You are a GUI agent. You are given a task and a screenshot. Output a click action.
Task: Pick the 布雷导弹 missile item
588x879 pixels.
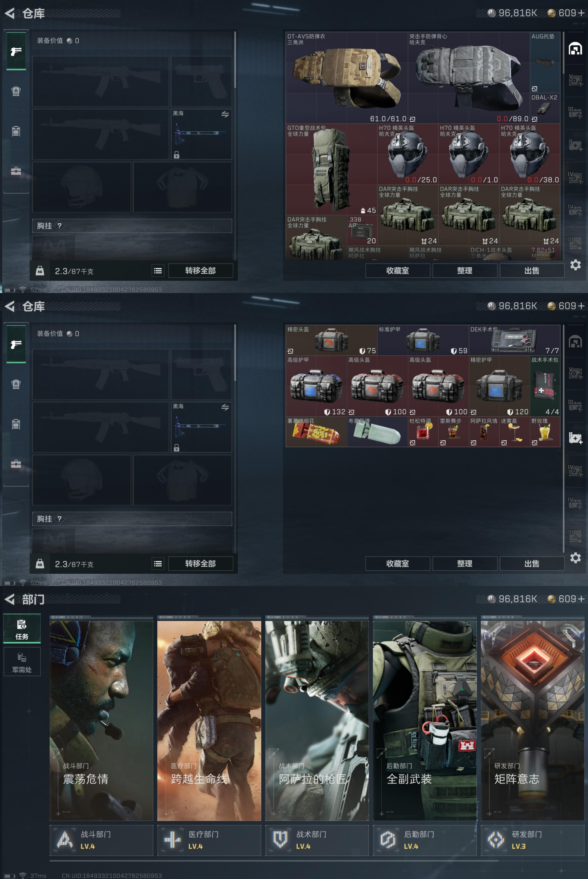[x=377, y=432]
